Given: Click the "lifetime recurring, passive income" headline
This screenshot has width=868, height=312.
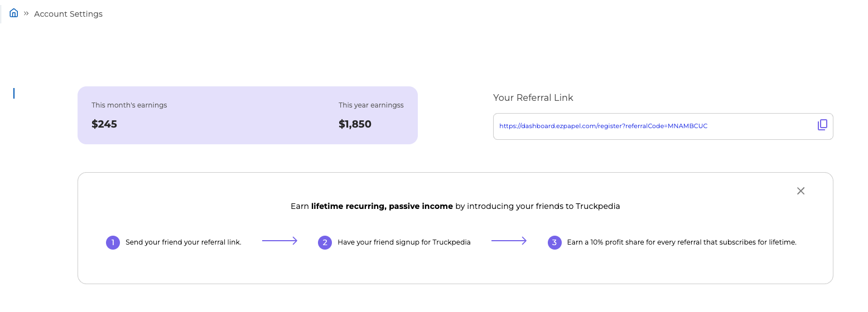Looking at the screenshot, I should (382, 206).
